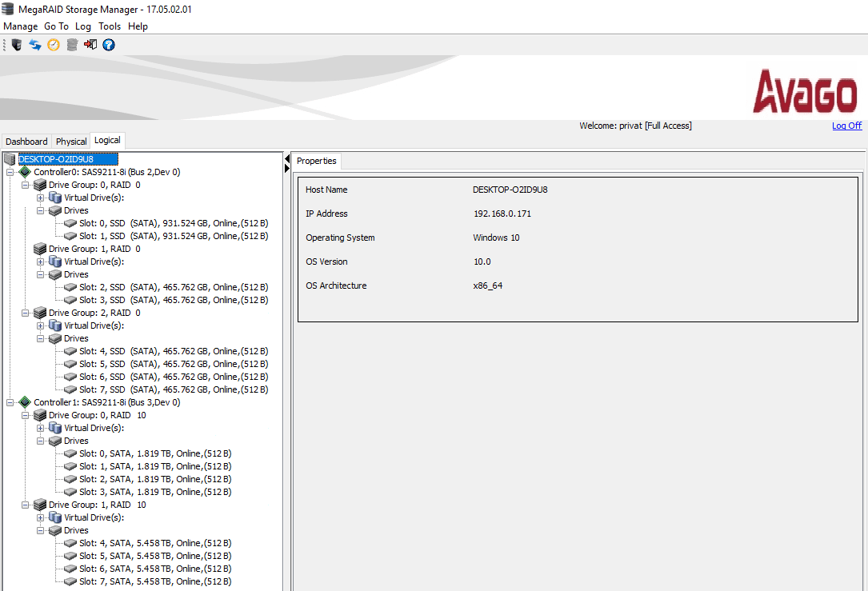Click the Log Off link

[x=846, y=126]
